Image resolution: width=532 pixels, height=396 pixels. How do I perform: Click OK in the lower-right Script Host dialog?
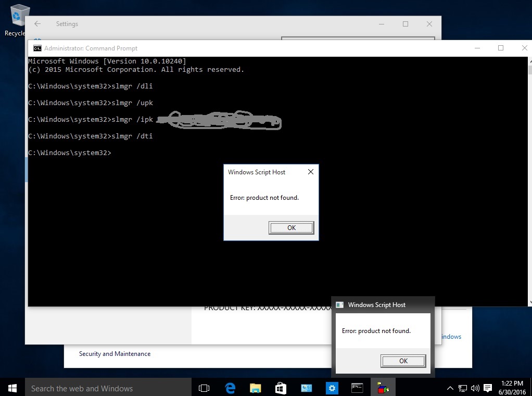pyautogui.click(x=403, y=361)
